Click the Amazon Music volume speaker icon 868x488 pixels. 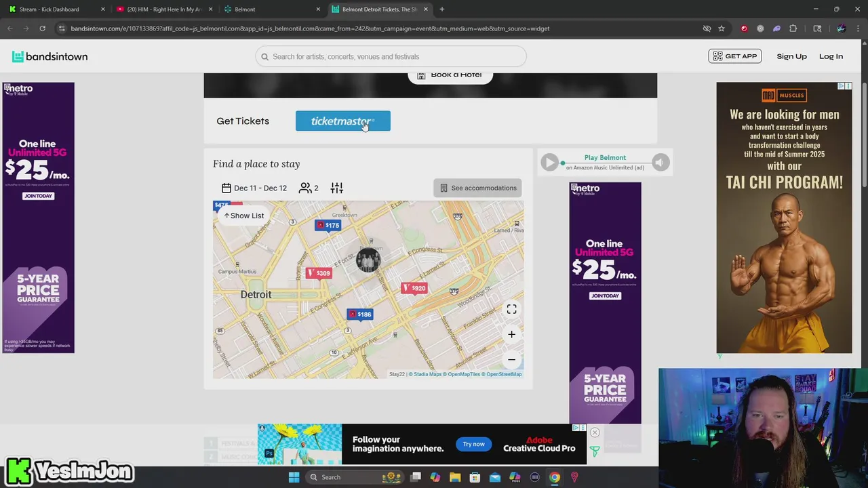660,162
